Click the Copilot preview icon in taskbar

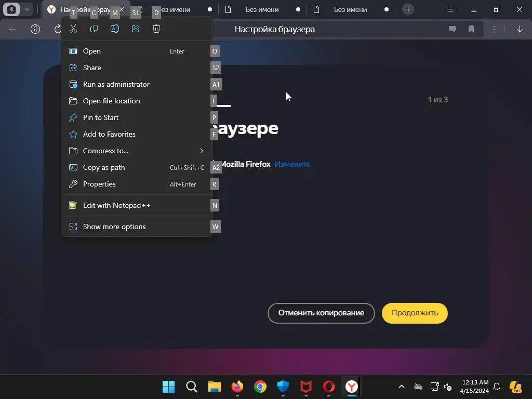click(x=515, y=387)
